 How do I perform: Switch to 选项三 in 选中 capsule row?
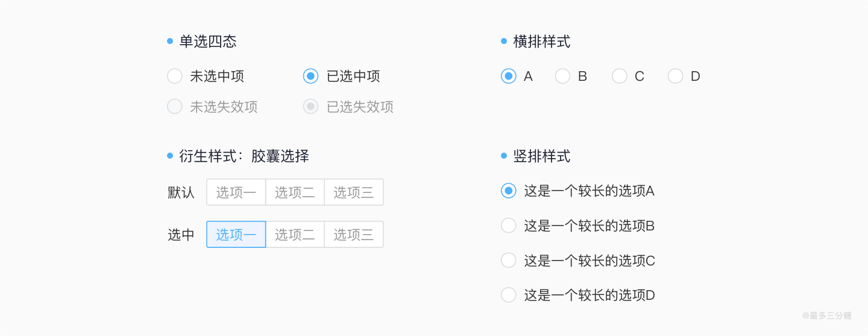click(354, 235)
